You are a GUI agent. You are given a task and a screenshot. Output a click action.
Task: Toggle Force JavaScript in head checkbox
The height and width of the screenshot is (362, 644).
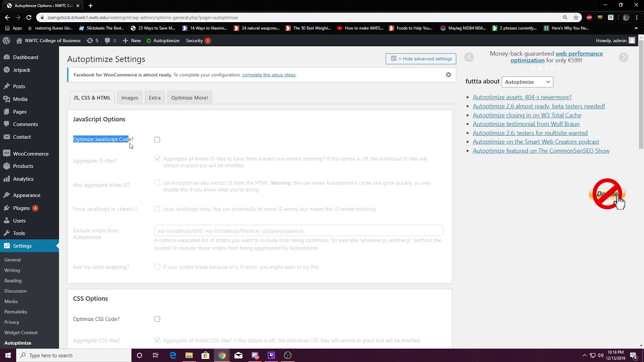tap(157, 209)
